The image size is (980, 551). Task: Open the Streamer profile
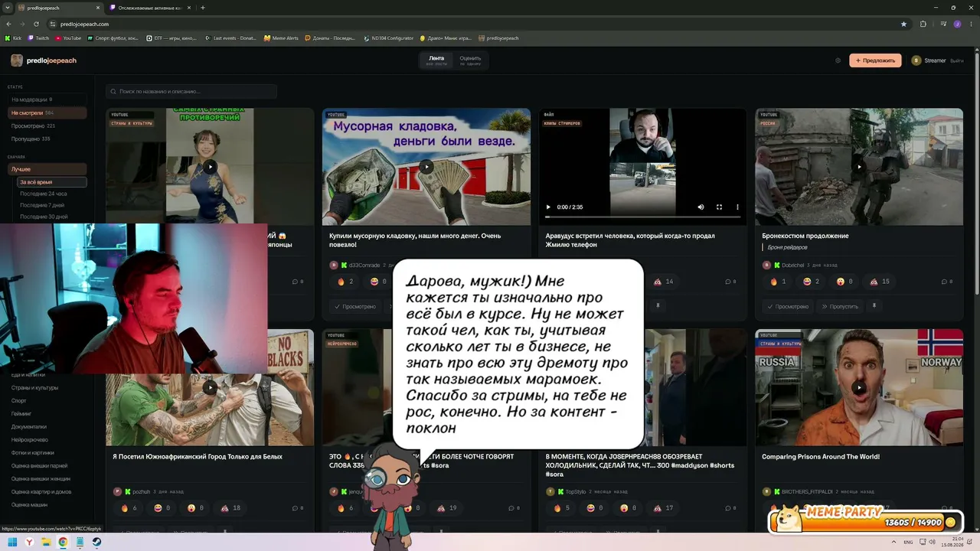coord(929,60)
